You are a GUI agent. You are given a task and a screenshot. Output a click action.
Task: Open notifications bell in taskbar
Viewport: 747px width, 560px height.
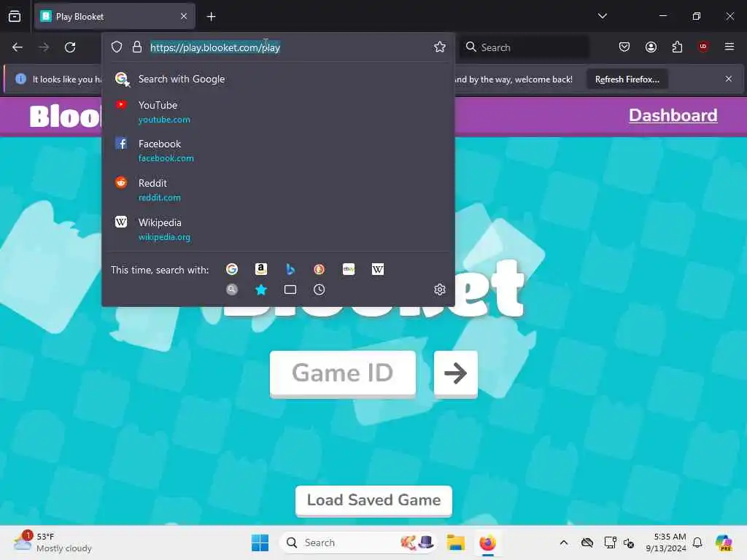pyautogui.click(x=697, y=542)
